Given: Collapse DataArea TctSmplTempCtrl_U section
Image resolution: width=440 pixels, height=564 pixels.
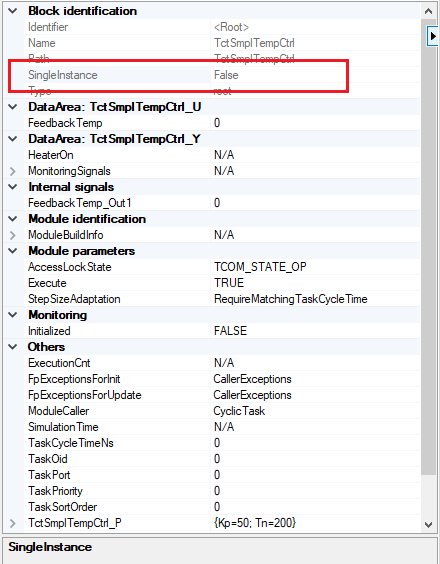Looking at the screenshot, I should click(13, 107).
